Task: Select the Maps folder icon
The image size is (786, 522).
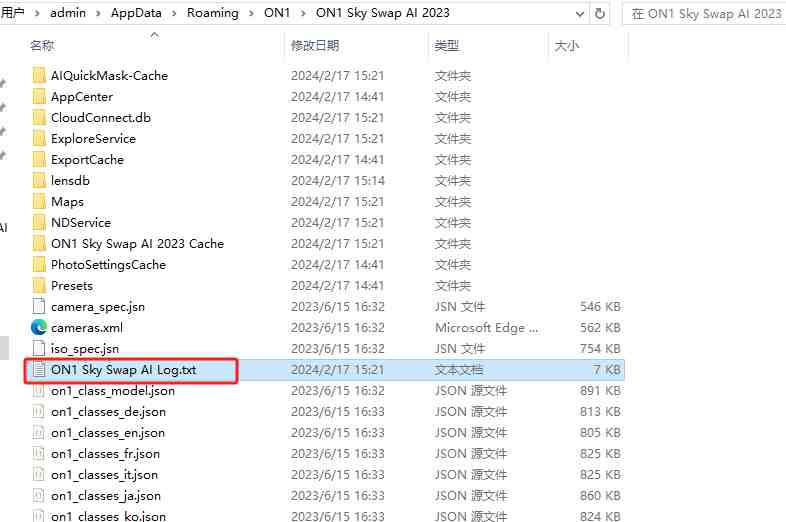Action: pos(39,202)
